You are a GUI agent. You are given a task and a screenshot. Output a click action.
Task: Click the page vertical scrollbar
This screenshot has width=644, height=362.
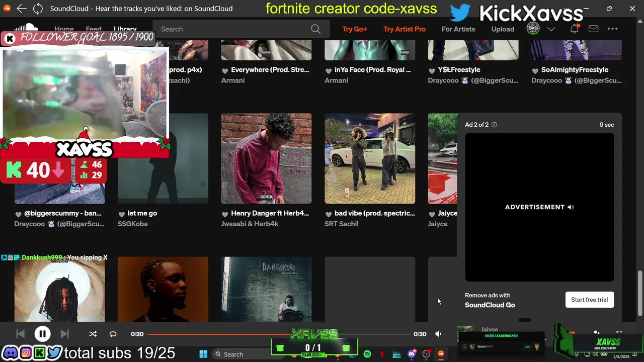(640, 294)
